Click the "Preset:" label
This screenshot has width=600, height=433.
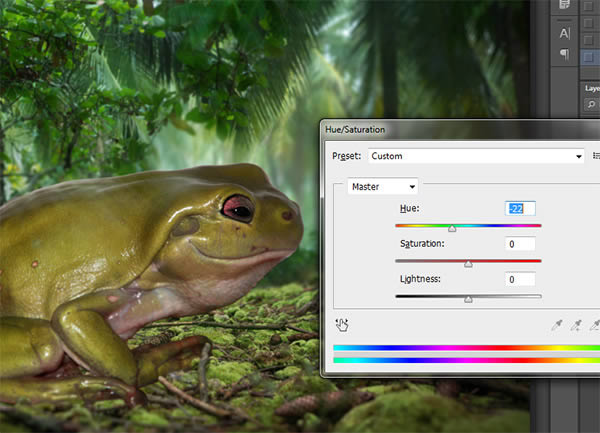[346, 156]
